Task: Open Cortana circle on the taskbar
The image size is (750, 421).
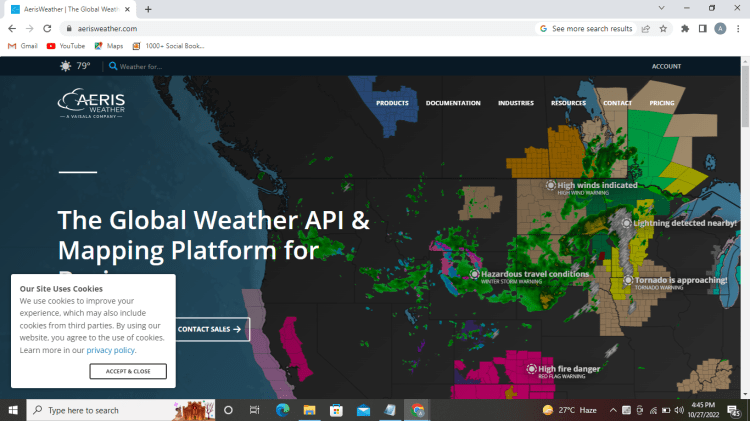Action: click(x=228, y=410)
